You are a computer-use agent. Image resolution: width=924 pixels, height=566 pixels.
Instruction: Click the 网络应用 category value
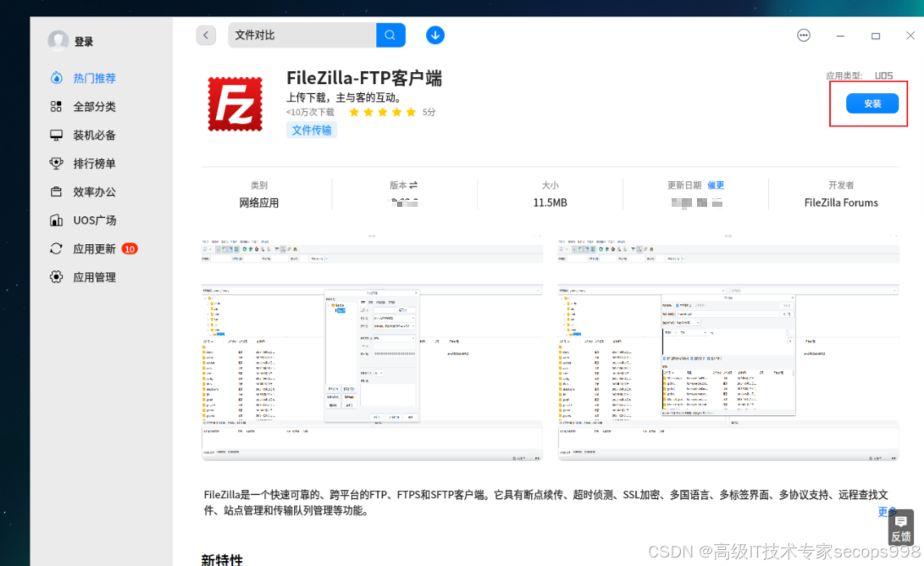[x=258, y=203]
